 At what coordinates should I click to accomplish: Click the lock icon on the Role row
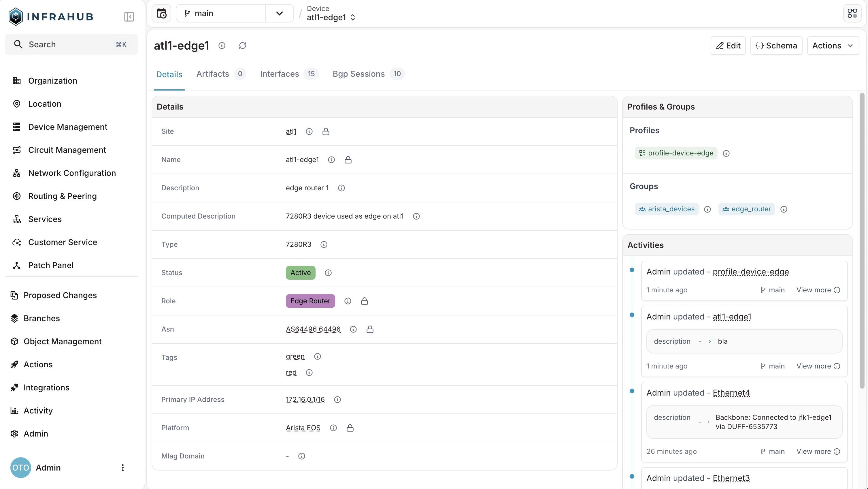pyautogui.click(x=364, y=301)
